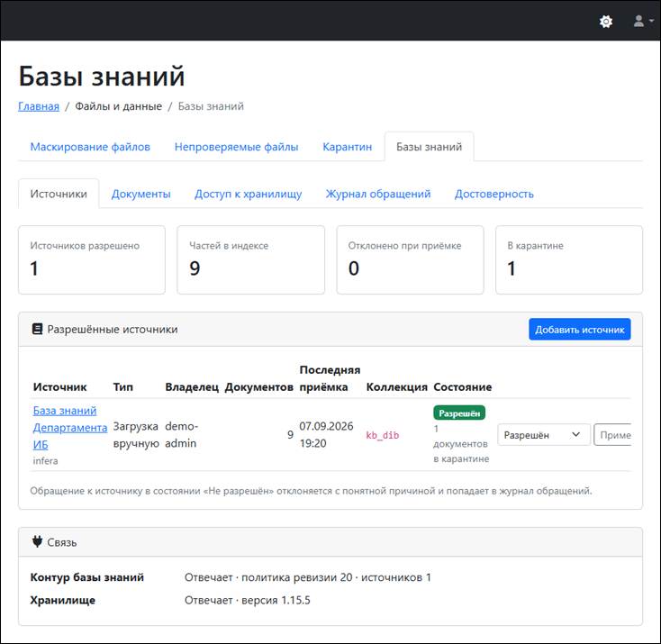Screen dimensions: 661x644
Task: Click the Состояние column header
Action: [x=463, y=387]
